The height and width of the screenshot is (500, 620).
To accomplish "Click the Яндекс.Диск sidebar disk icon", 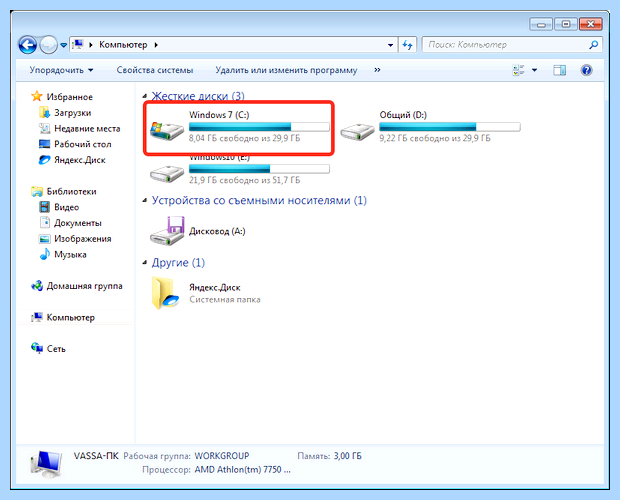I will pyautogui.click(x=44, y=160).
